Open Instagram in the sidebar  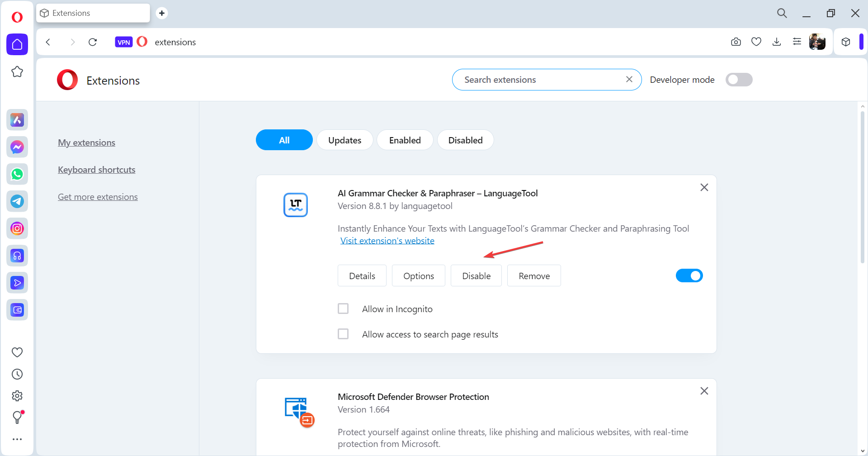pyautogui.click(x=17, y=228)
